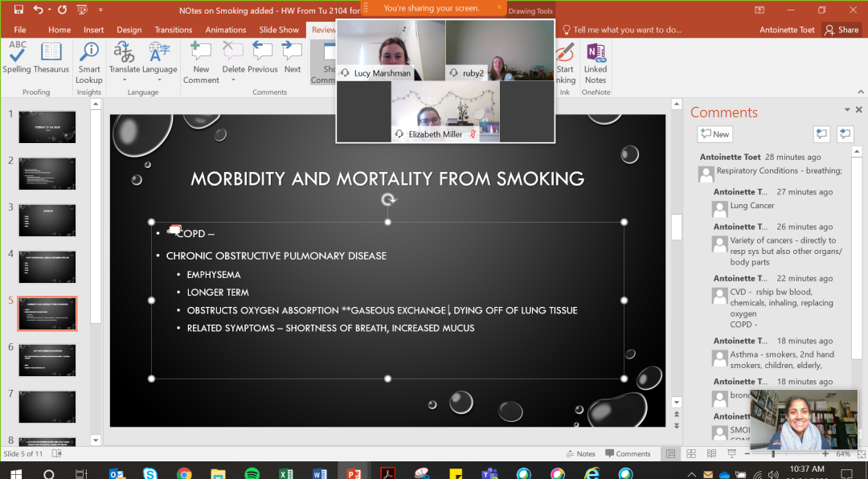
Task: Switch to the Animations tab
Action: tap(225, 30)
